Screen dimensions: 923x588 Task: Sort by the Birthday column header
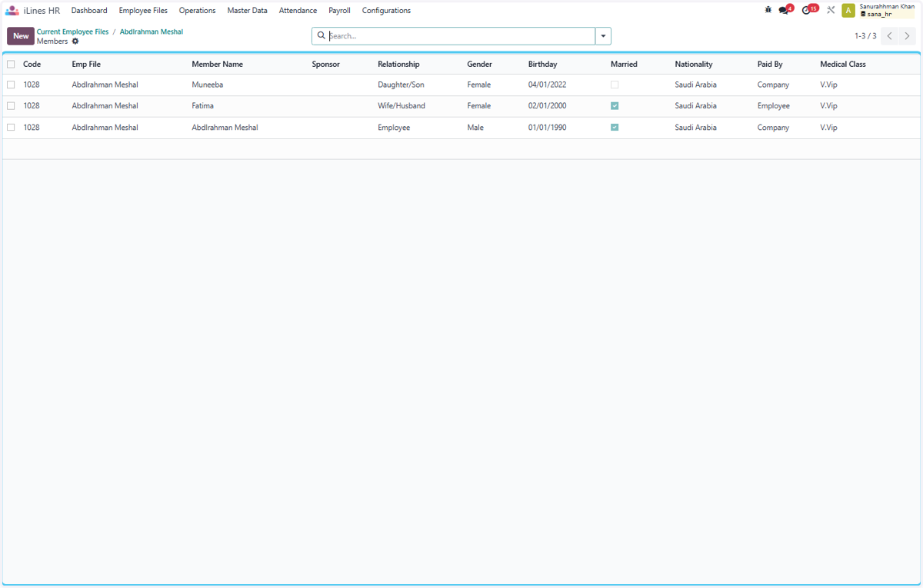point(542,65)
